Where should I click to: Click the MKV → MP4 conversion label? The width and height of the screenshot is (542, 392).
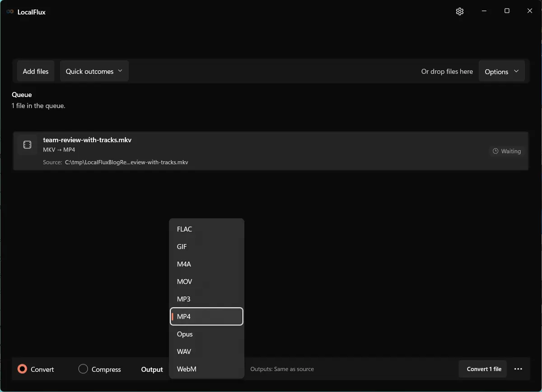point(59,149)
